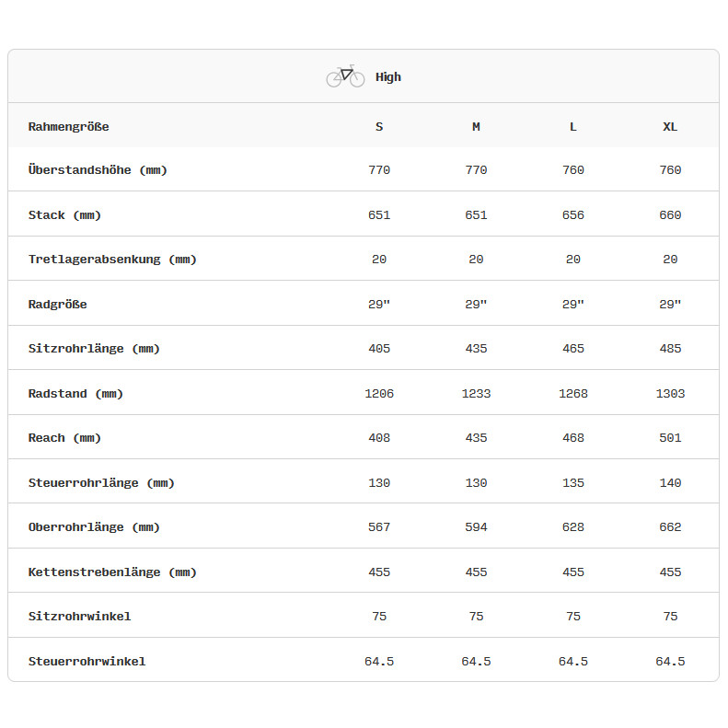
Task: Click the Reach (mm) row label
Action: [64, 438]
